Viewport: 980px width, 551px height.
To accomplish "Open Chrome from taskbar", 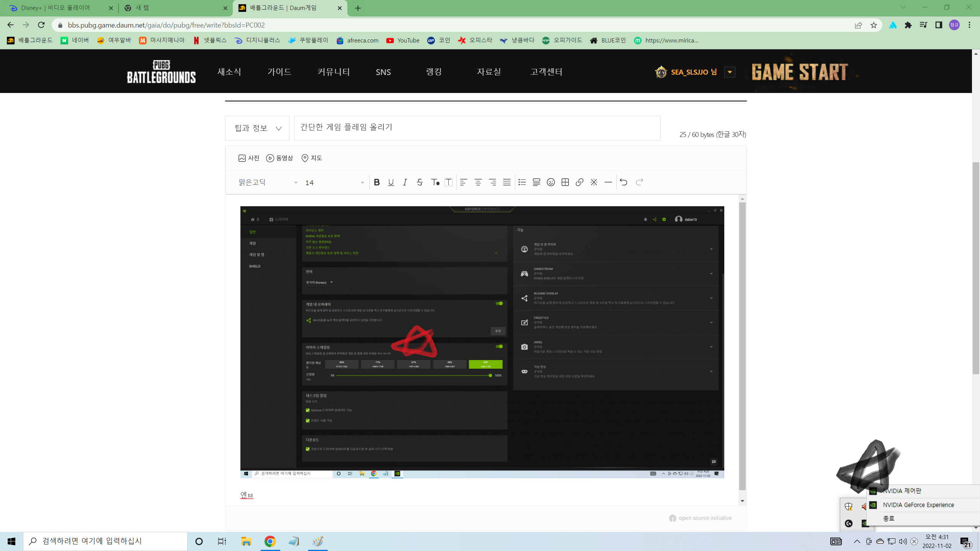I will [x=270, y=541].
